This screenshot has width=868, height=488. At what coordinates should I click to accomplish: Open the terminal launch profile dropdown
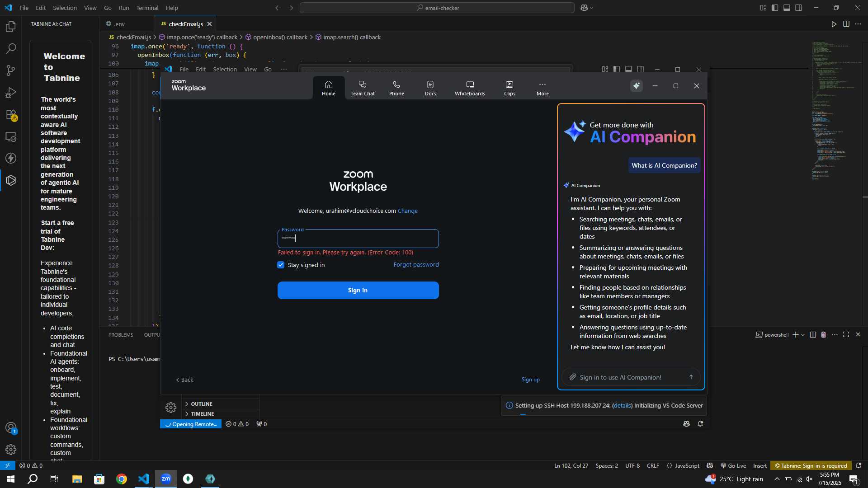[803, 335]
